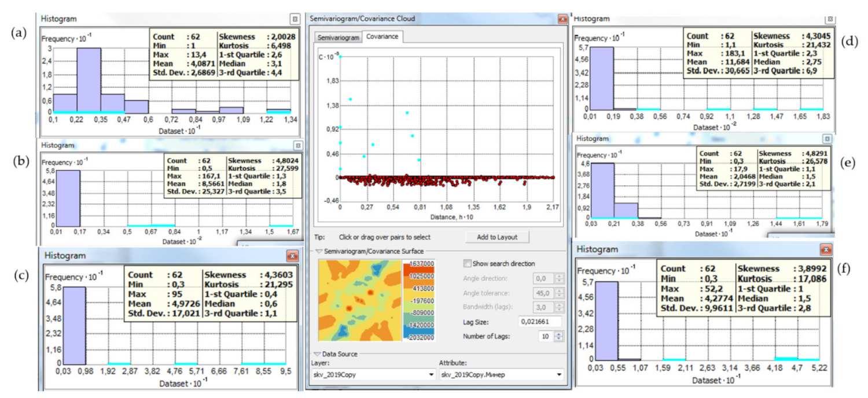Screen dimensions: 868x398
Task: Open the Attribute dropdown list
Action: (559, 375)
